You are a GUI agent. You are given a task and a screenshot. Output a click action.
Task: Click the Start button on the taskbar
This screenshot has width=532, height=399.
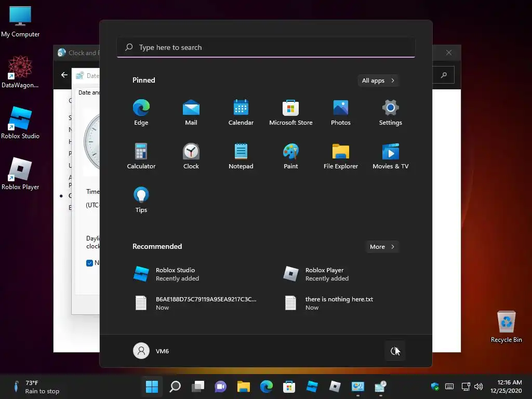point(152,386)
